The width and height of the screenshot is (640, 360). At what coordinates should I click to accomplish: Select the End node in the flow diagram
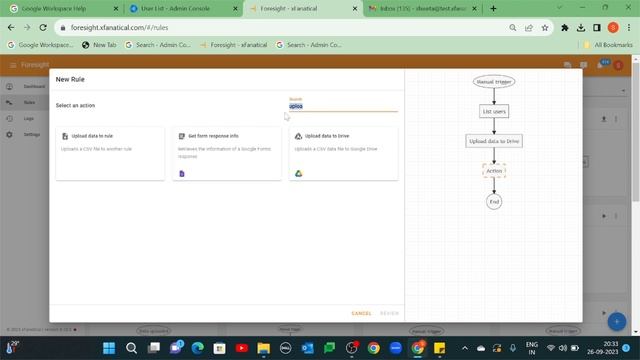point(494,202)
